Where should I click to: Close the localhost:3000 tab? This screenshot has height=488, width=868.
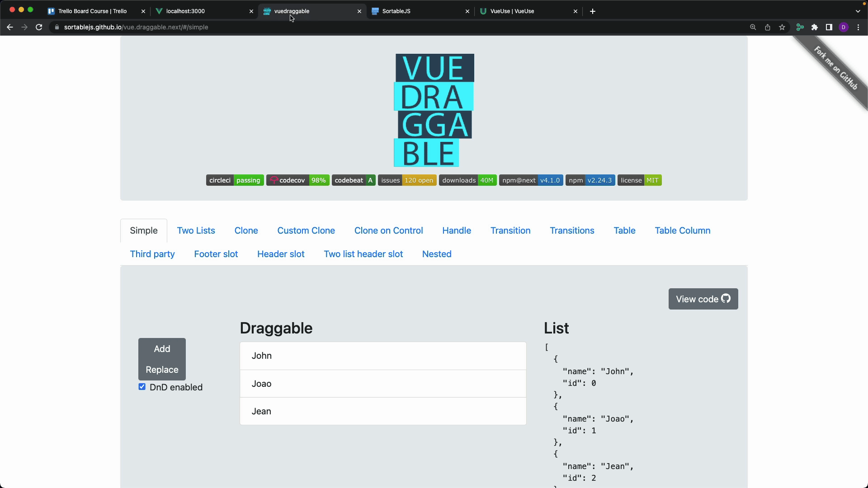coord(251,11)
